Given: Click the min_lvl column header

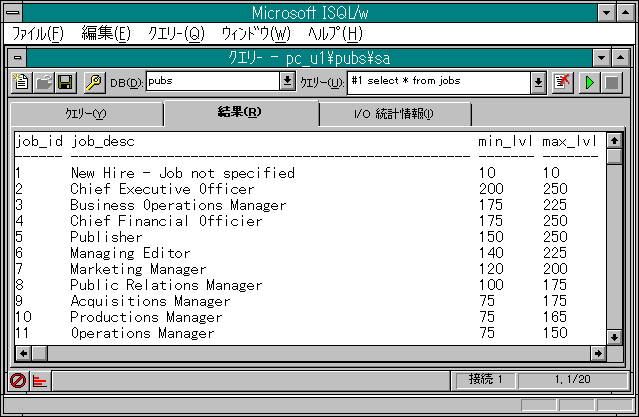Looking at the screenshot, I should (x=505, y=142).
